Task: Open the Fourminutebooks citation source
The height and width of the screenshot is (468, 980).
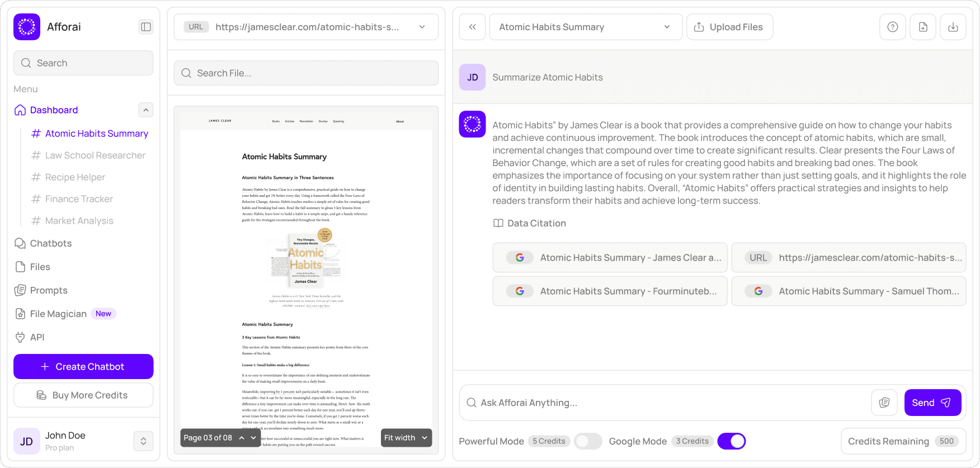Action: [x=610, y=291]
